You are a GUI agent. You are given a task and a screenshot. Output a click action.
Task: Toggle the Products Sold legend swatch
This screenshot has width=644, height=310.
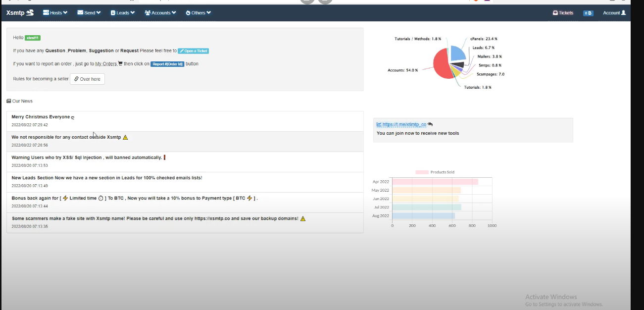pyautogui.click(x=422, y=172)
